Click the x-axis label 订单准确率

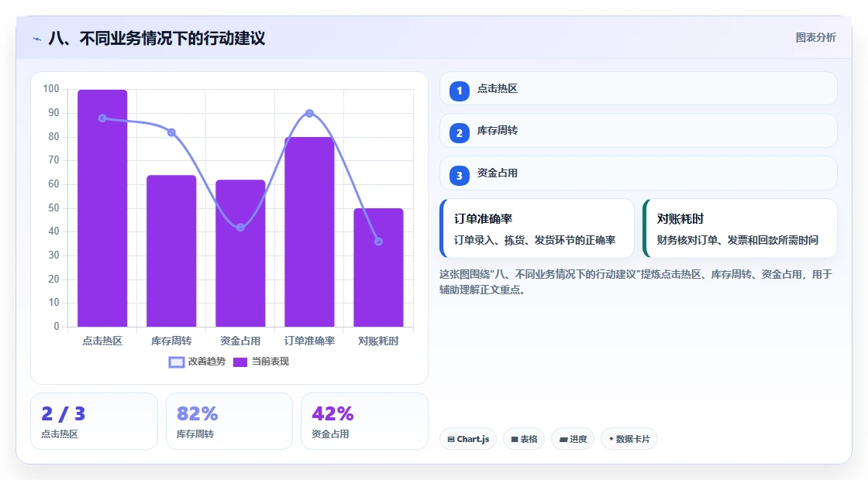pyautogui.click(x=309, y=341)
